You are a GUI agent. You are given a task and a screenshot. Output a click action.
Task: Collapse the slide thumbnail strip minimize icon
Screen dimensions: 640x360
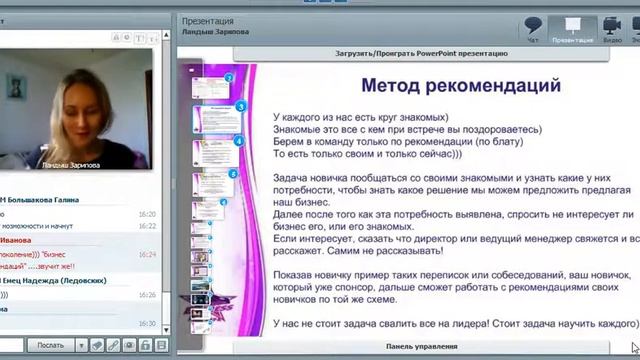[191, 70]
